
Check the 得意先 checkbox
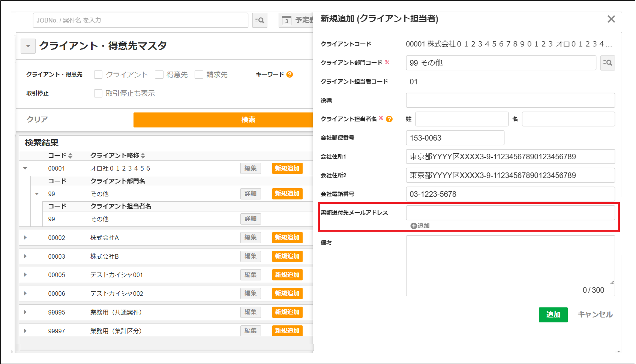pyautogui.click(x=159, y=75)
